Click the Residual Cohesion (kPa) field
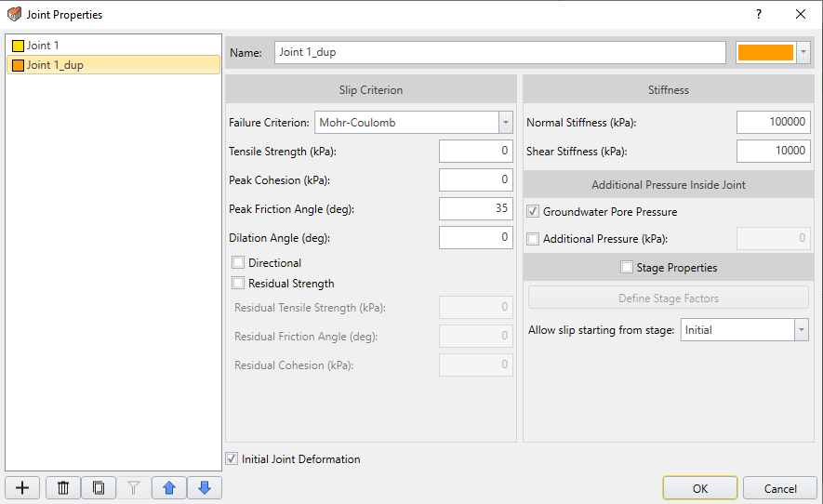 [x=475, y=365]
